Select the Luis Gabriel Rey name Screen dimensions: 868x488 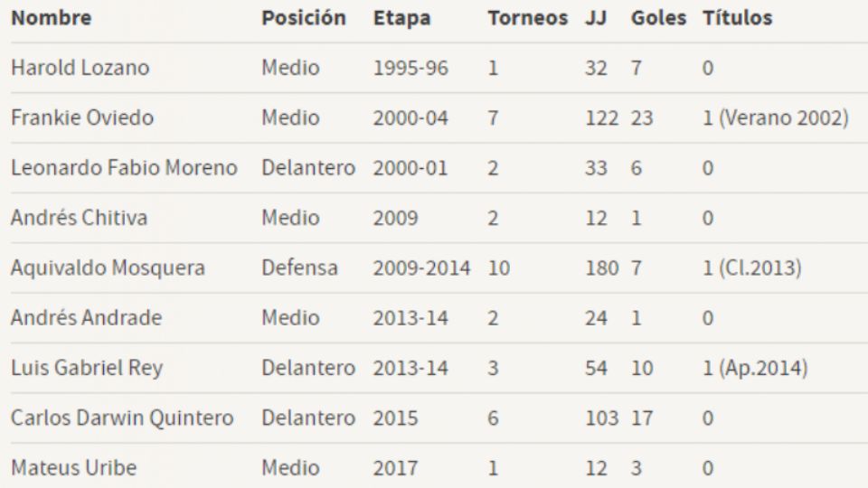tap(87, 369)
